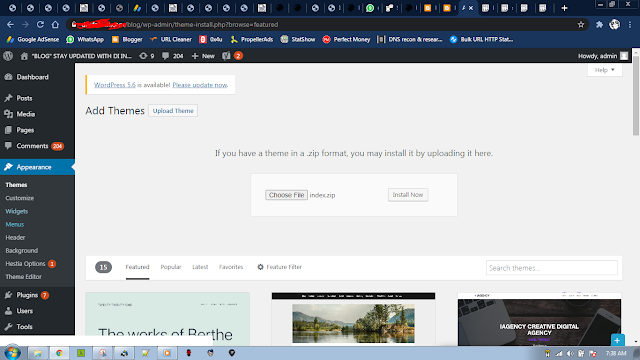640x360 pixels.
Task: Click the Posts pin icon in sidebar
Action: 8,98
